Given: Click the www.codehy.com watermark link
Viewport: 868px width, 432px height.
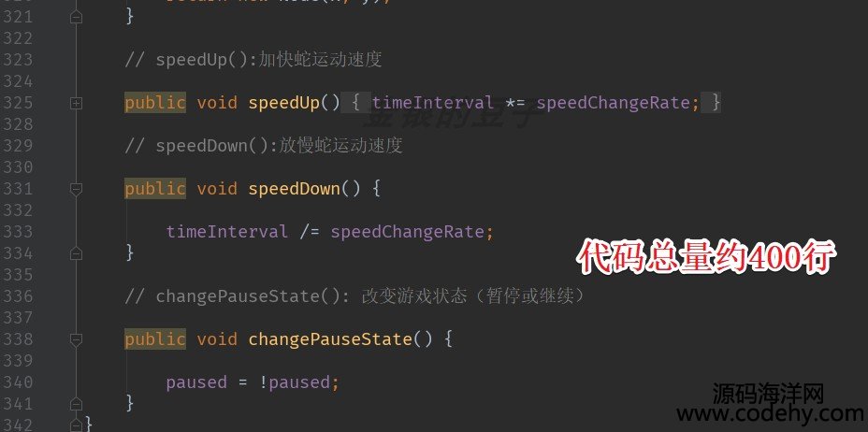Looking at the screenshot, I should point(770,413).
